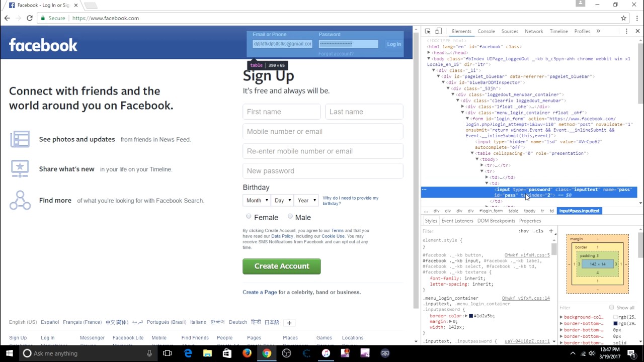Open the iTunes icon in the taskbar

pyautogui.click(x=326, y=353)
